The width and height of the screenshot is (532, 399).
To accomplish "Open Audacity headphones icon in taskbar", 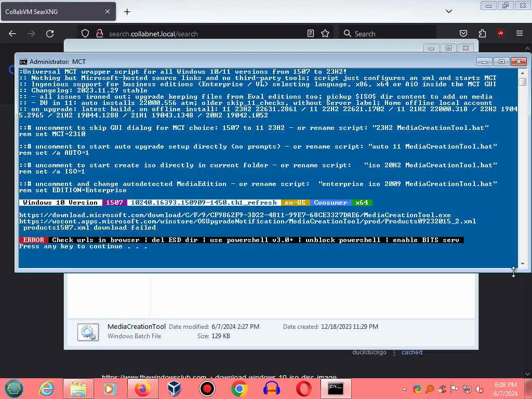I will pos(271,389).
